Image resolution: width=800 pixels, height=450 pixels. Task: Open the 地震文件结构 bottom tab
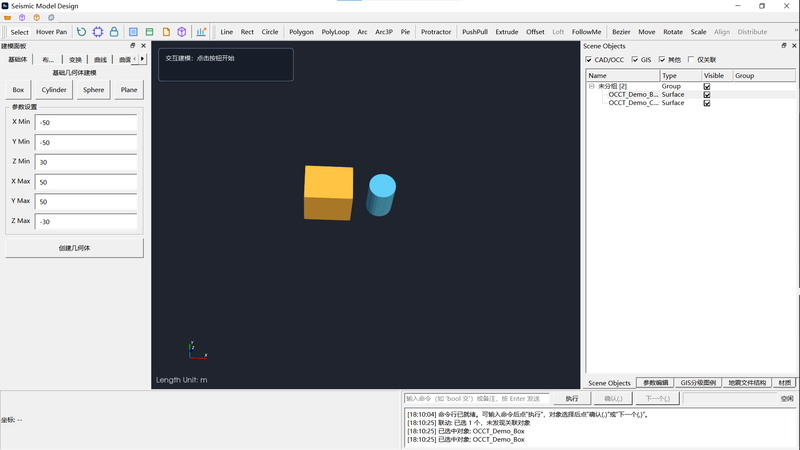747,383
